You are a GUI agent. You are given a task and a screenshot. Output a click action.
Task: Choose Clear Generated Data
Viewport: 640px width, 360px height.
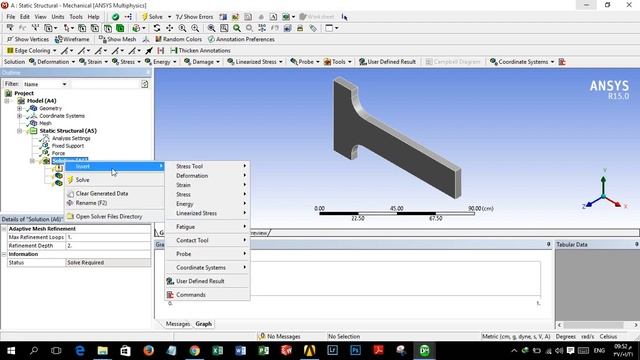[114, 193]
